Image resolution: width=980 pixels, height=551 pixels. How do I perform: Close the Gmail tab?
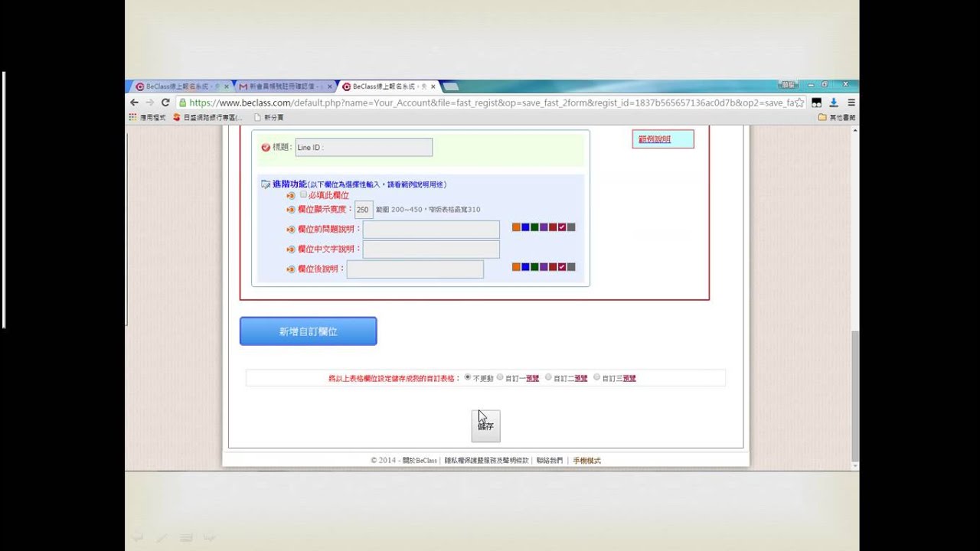pyautogui.click(x=330, y=87)
